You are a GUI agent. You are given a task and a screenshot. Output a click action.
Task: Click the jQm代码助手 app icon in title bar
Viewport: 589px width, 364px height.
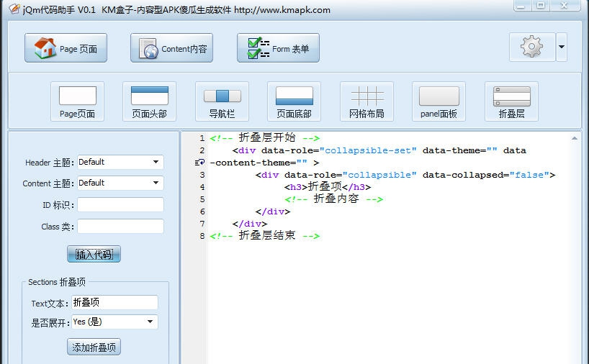click(x=14, y=9)
